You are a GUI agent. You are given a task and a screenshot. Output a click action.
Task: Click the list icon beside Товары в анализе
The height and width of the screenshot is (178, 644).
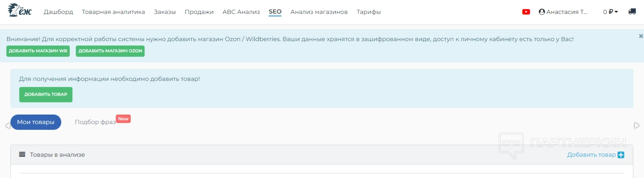(x=22, y=155)
